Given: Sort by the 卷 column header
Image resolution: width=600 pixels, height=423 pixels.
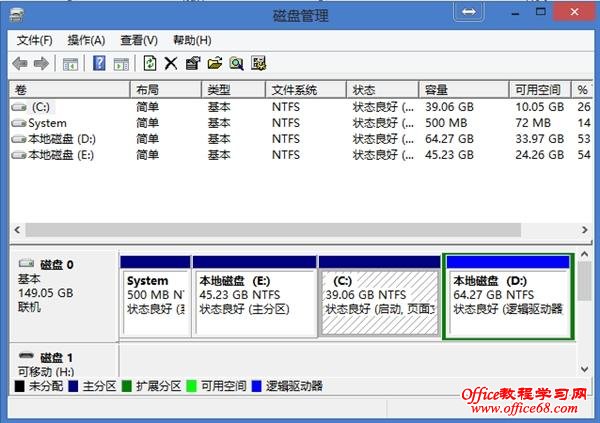Looking at the screenshot, I should 70,90.
